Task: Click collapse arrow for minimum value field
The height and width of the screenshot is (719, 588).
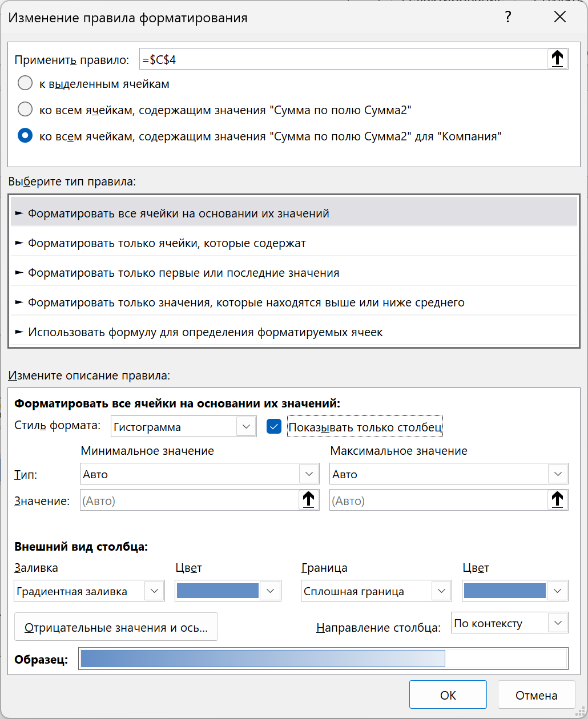Action: pos(308,500)
